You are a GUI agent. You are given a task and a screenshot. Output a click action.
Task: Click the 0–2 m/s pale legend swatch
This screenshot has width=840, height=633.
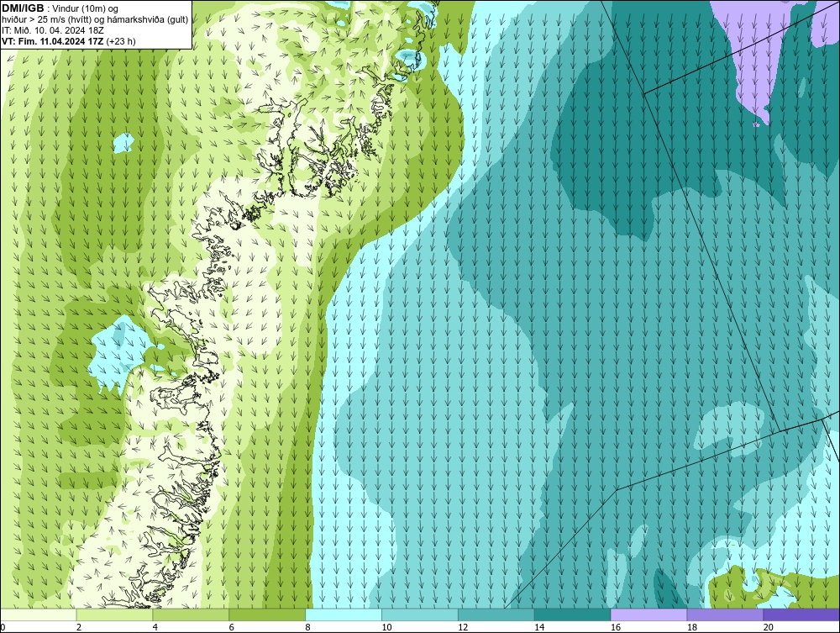(x=38, y=615)
